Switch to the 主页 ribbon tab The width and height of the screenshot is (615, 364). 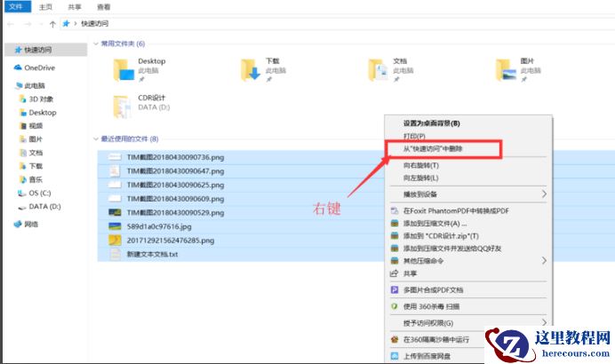pos(46,7)
